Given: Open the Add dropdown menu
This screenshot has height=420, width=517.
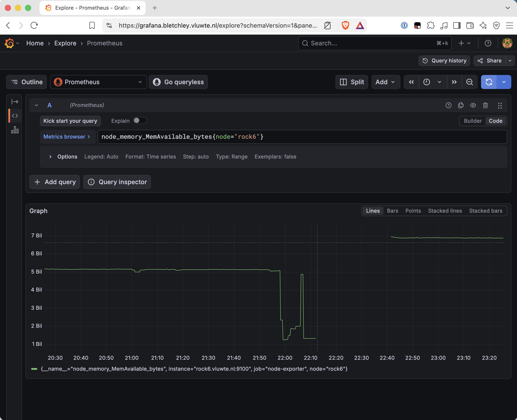Looking at the screenshot, I should 386,82.
